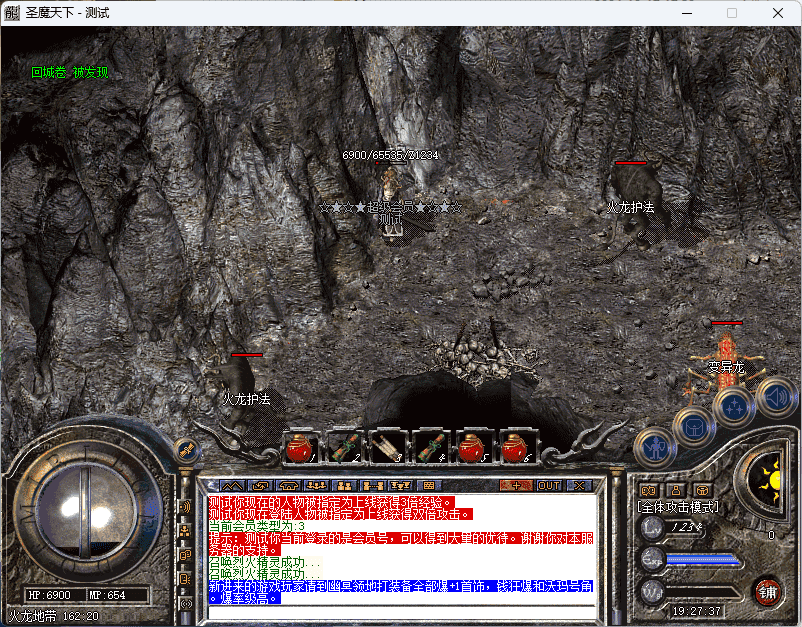Viewport: 802px width, 627px height.
Task: Click the three-people group icon on chat toolbar
Action: pyautogui.click(x=317, y=485)
